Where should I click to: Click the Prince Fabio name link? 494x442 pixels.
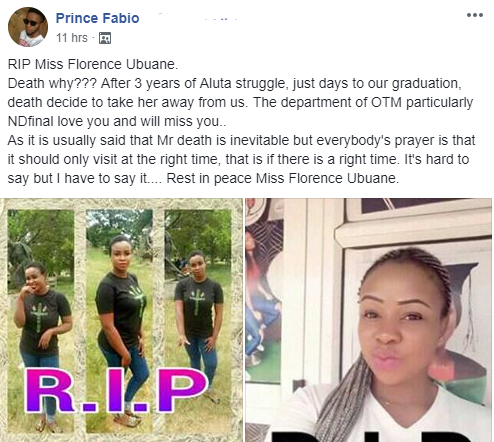pyautogui.click(x=97, y=18)
